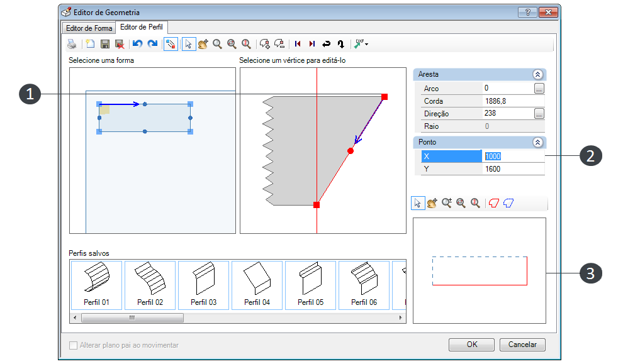Click the zoom window icon in the preview toolbar
Viewport: 623px width, 364px height.
[461, 203]
